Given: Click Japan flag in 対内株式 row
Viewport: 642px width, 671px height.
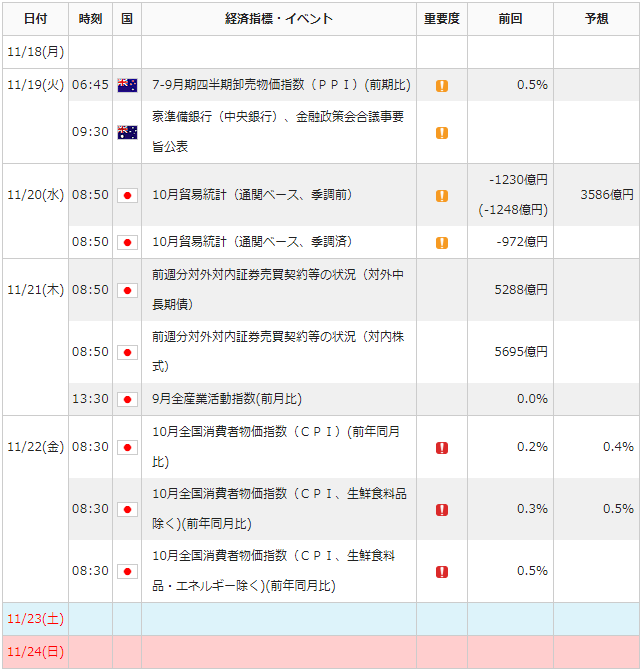Looking at the screenshot, I should [127, 353].
